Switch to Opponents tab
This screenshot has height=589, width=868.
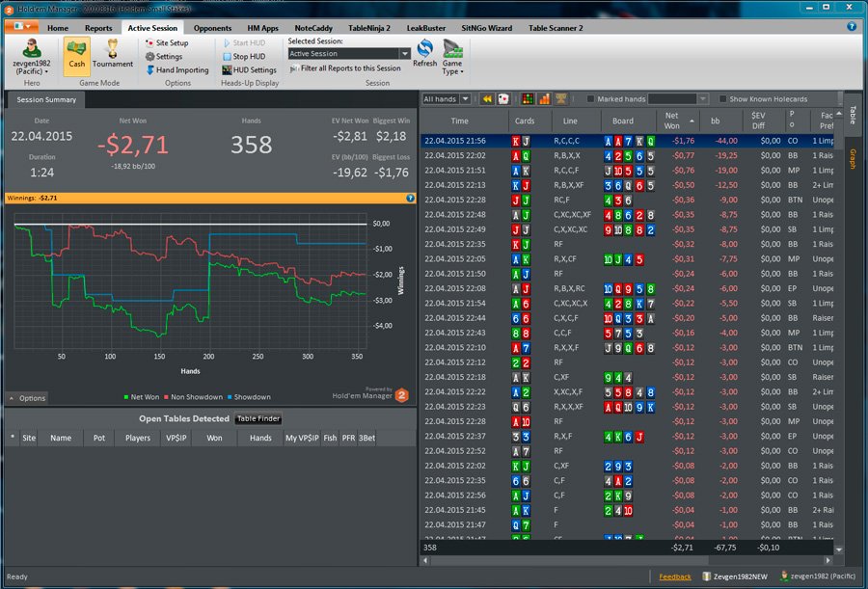[212, 28]
